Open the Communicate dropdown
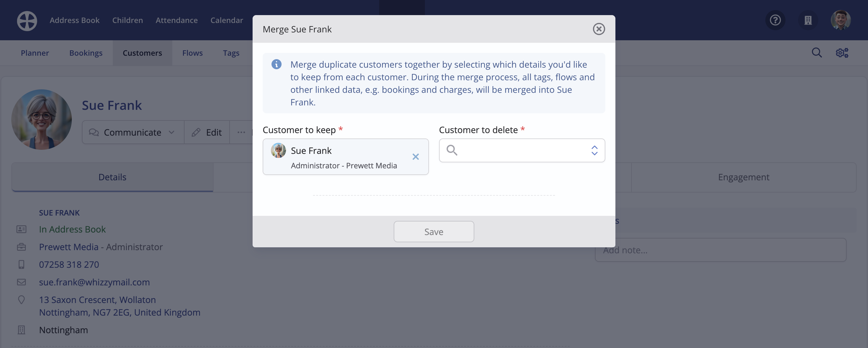Viewport: 868px width, 348px height. click(133, 132)
